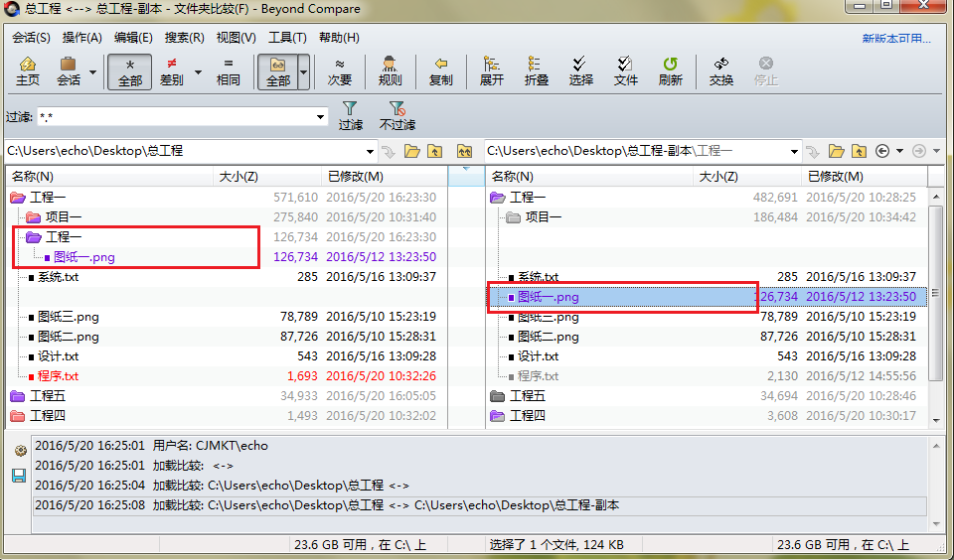The image size is (954, 560).
Task: Toggle the 全部 show-all asterisk filter
Action: click(x=129, y=71)
